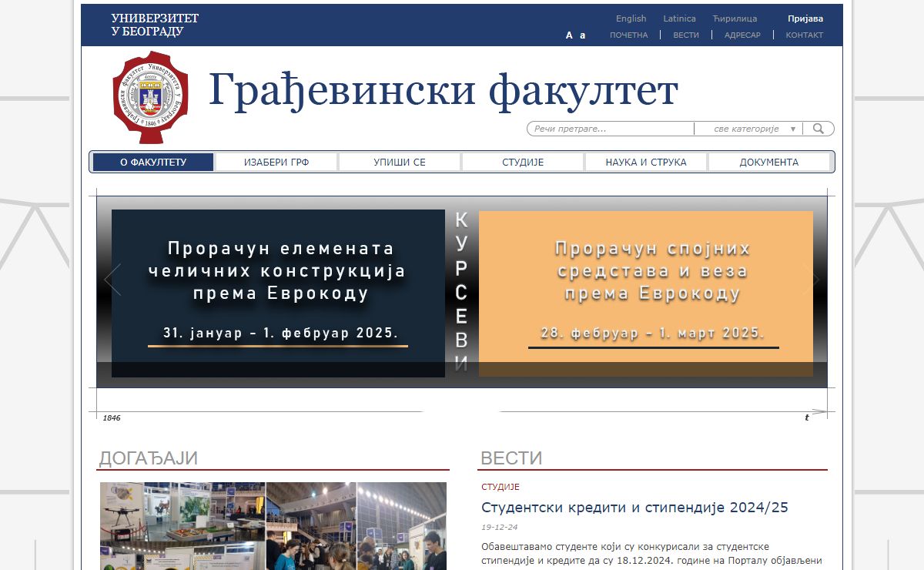Viewport: 924px width, 570px height.
Task: Click the Грађевински факултет title
Action: (x=444, y=91)
